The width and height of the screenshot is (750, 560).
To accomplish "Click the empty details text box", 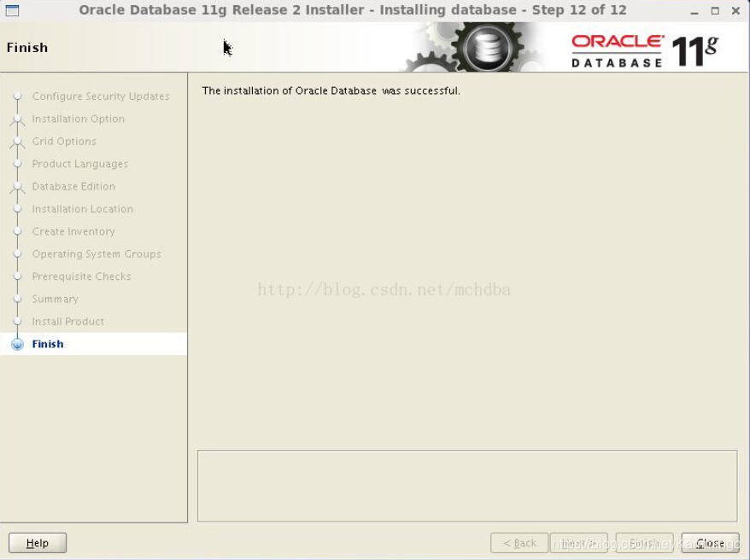I will [467, 486].
